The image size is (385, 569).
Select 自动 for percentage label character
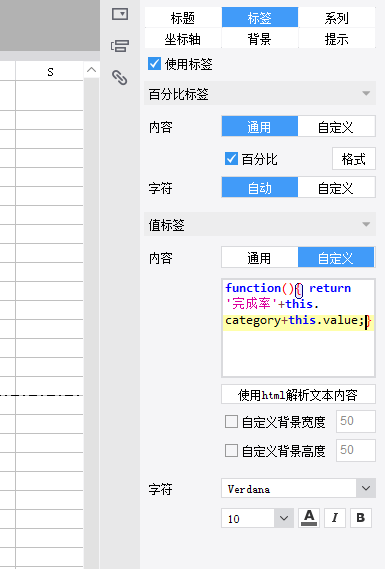pos(259,188)
